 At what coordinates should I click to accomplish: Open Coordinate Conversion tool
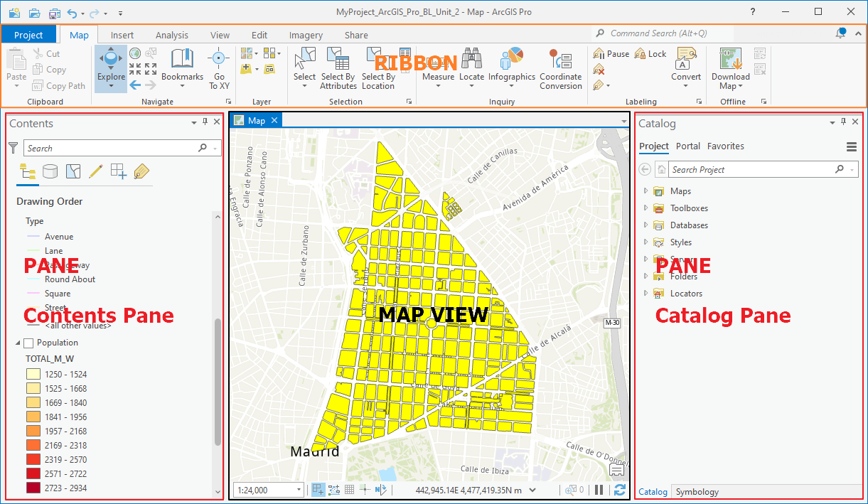pos(561,69)
